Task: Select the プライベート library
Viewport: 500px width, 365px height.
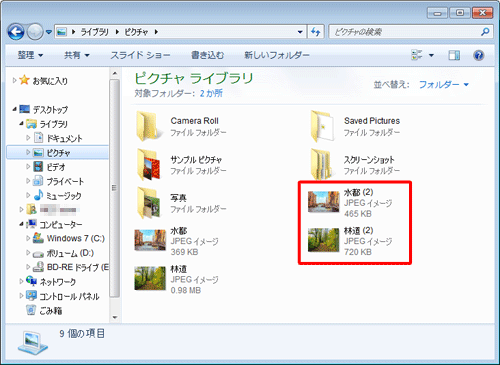Action: 65,181
